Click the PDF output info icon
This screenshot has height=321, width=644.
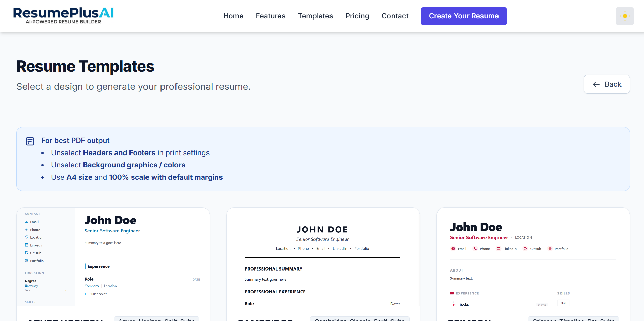click(x=30, y=141)
